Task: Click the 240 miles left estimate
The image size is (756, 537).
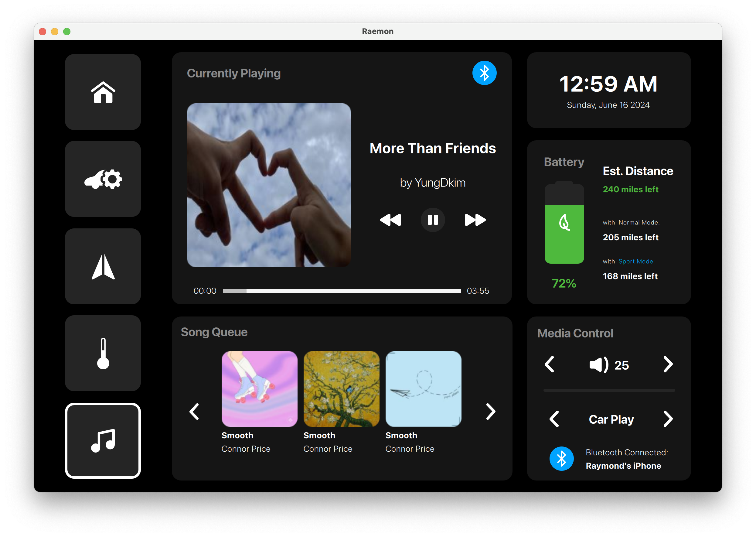Action: tap(630, 190)
